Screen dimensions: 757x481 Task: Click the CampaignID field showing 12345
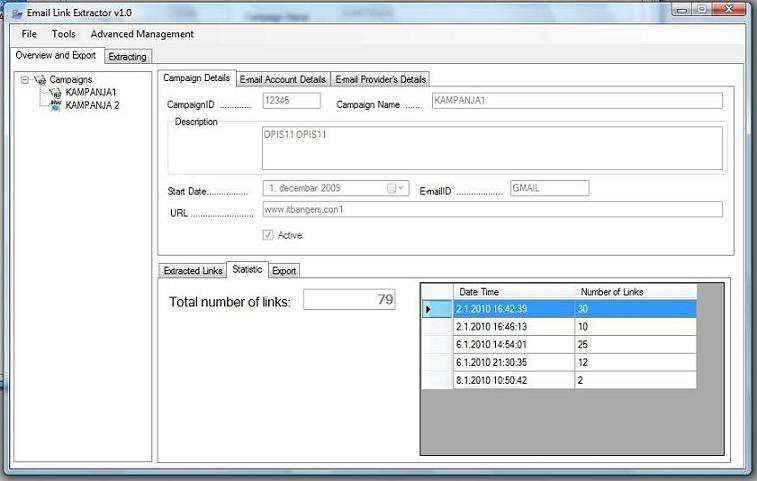[292, 100]
